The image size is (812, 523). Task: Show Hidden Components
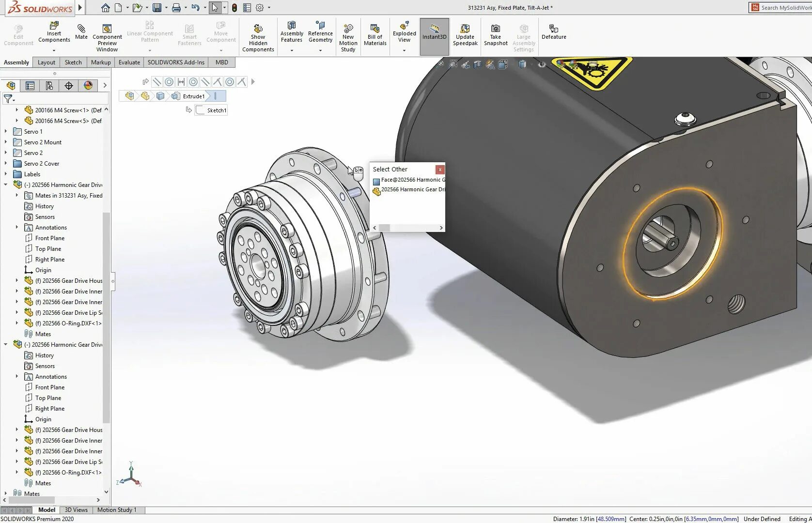click(258, 37)
